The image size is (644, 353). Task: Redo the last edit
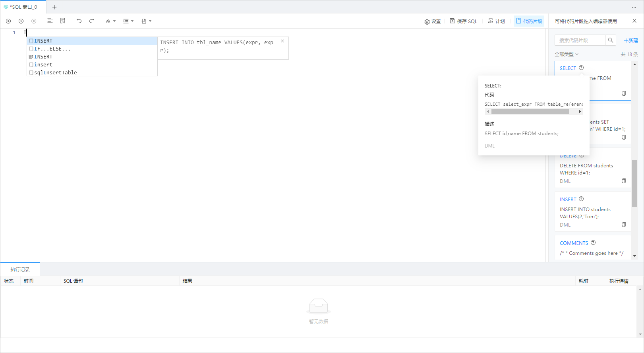click(x=92, y=21)
